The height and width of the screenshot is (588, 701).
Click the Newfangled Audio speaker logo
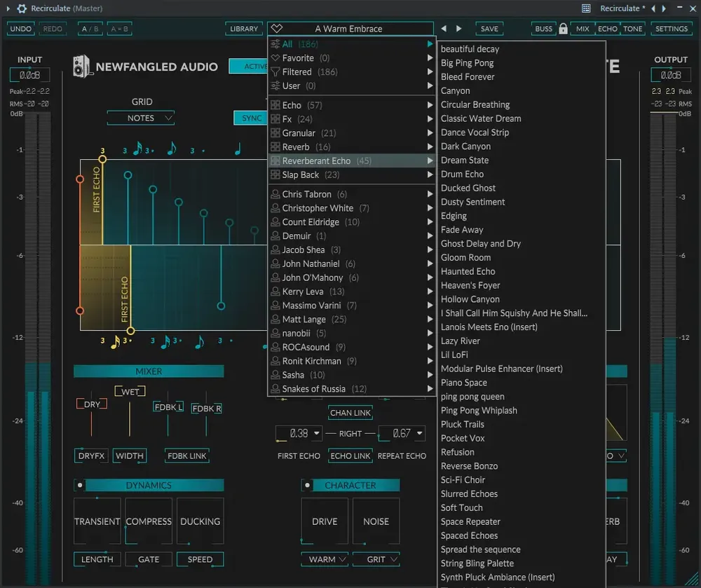tap(81, 67)
